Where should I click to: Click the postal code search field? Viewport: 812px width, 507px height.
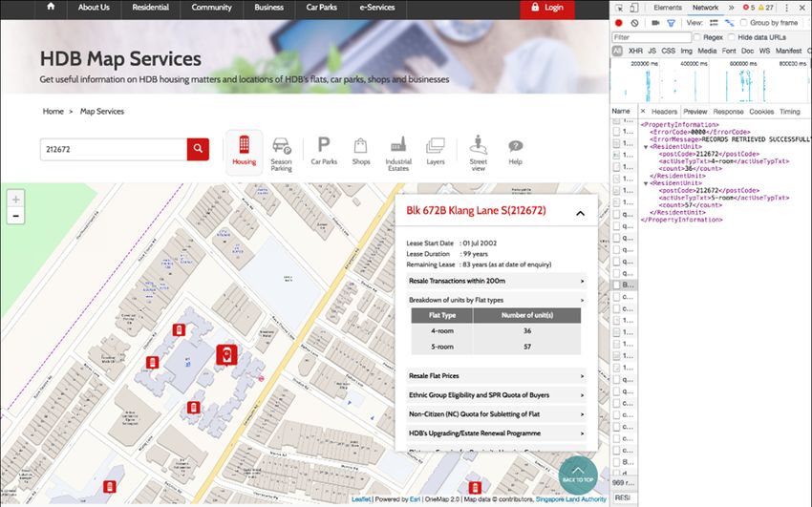[114, 149]
